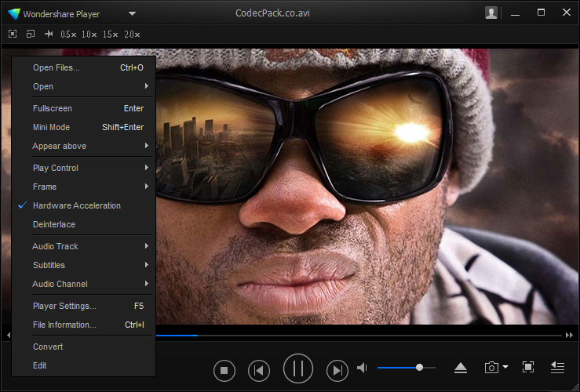
Task: Mute the volume speaker icon
Action: [362, 368]
